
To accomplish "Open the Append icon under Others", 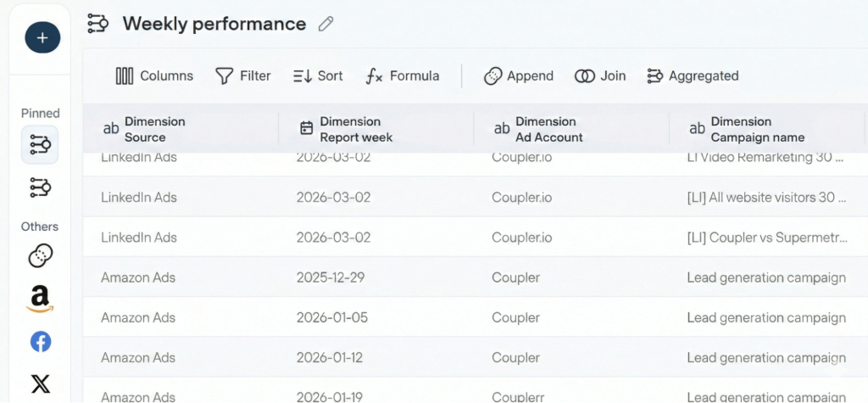I will (x=40, y=256).
